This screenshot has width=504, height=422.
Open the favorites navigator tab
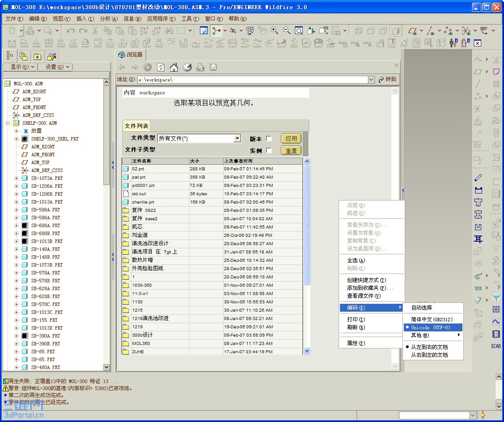coord(38,56)
